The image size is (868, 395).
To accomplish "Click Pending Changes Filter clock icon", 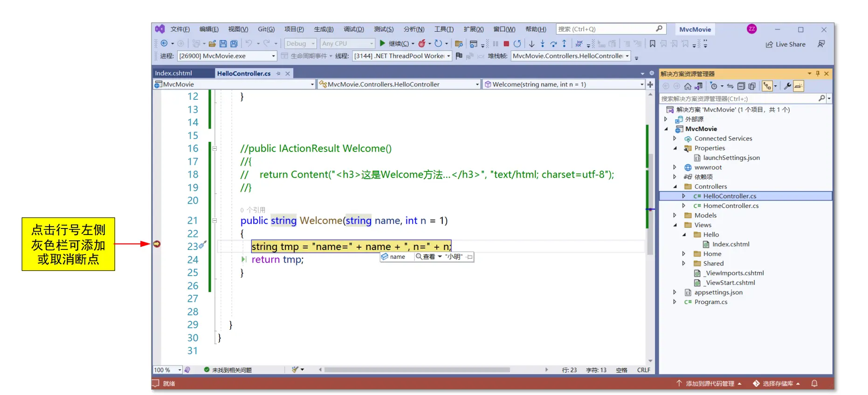I will (x=713, y=86).
